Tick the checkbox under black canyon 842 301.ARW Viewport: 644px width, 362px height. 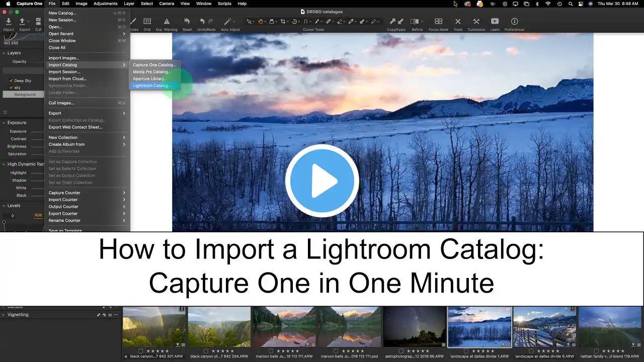pos(140,351)
